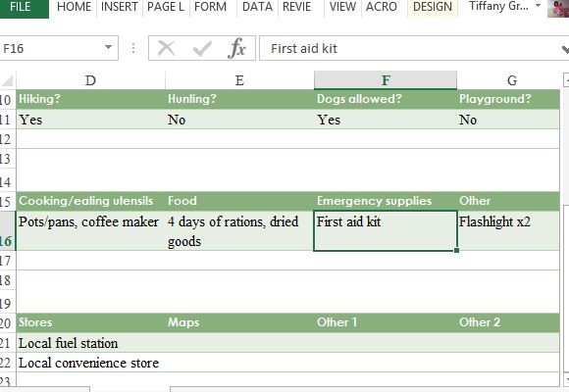
Task: Click the Maps header cell
Action: coord(239,322)
